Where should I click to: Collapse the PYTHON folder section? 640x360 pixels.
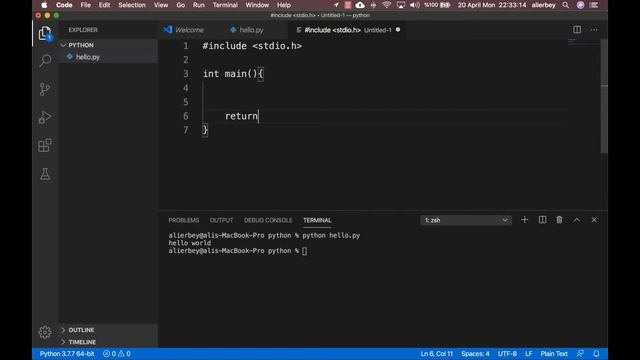click(x=108, y=45)
